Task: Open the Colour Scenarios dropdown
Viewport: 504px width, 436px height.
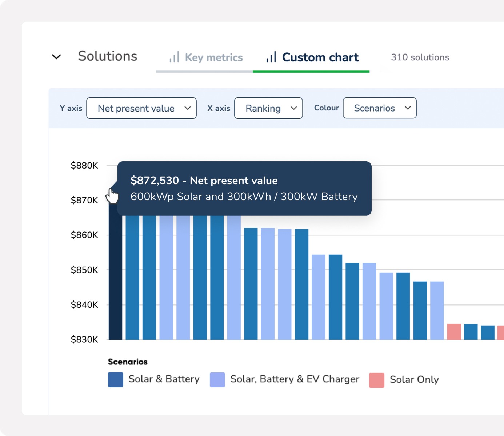Action: [x=380, y=108]
